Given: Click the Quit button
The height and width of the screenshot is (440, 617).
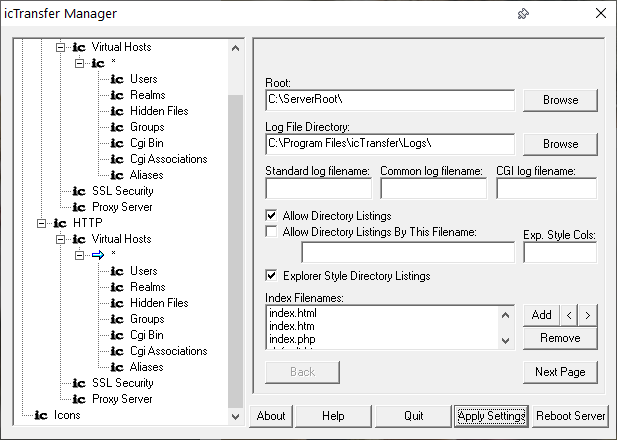Looking at the screenshot, I should click(x=413, y=416).
